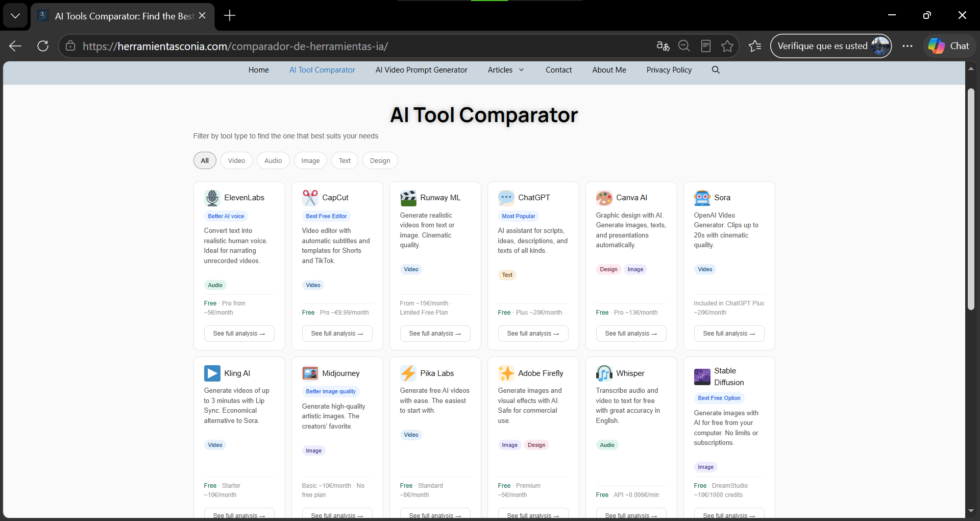Click the page vertical scrollbar thumb
The width and height of the screenshot is (980, 521).
tap(971, 199)
